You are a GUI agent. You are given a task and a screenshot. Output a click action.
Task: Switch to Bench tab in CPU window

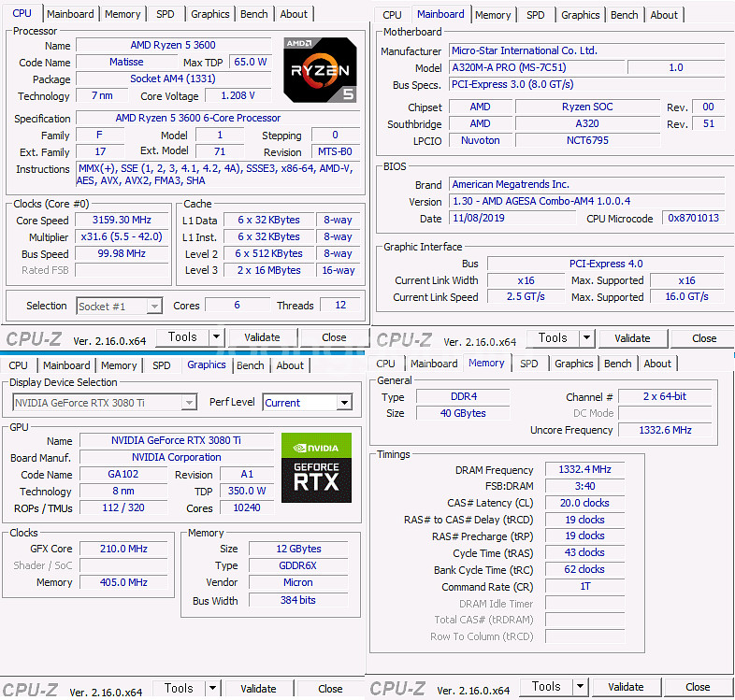(254, 14)
